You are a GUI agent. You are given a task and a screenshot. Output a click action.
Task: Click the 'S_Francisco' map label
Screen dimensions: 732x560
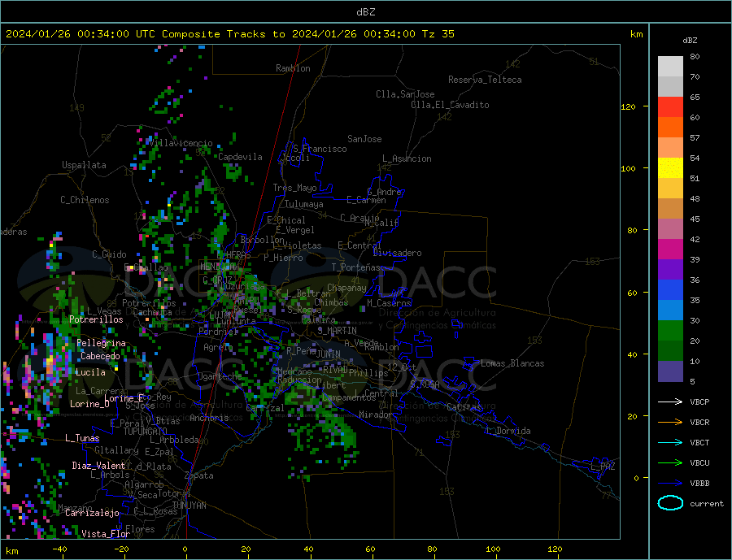320,149
